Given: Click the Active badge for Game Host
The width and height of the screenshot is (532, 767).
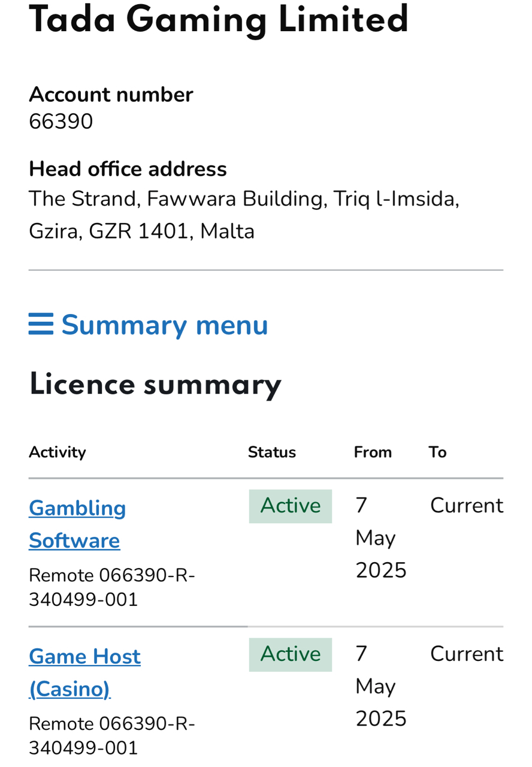Looking at the screenshot, I should pos(291,654).
